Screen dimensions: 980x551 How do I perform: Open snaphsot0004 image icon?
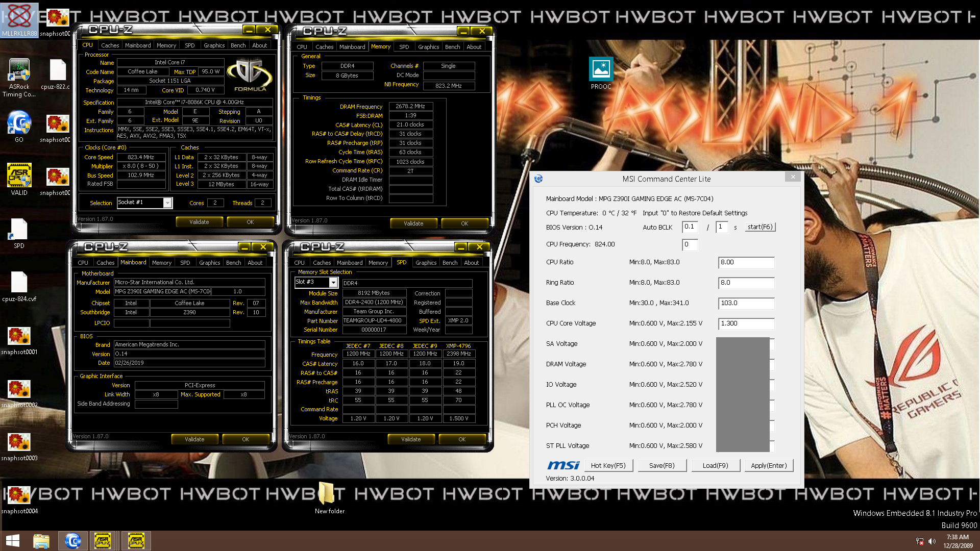tap(19, 499)
